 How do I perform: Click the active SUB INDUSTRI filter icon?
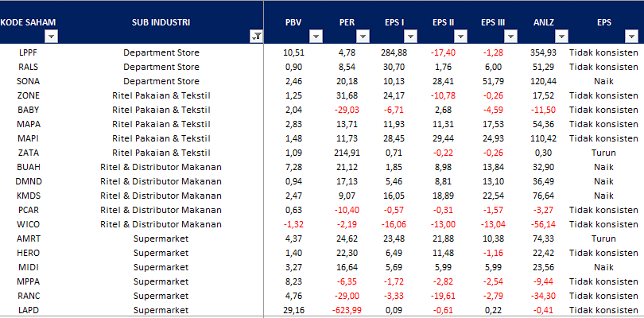click(256, 37)
